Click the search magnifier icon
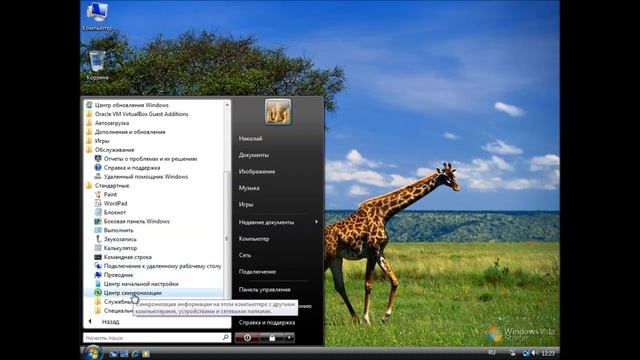The width and height of the screenshot is (640, 360). point(225,338)
